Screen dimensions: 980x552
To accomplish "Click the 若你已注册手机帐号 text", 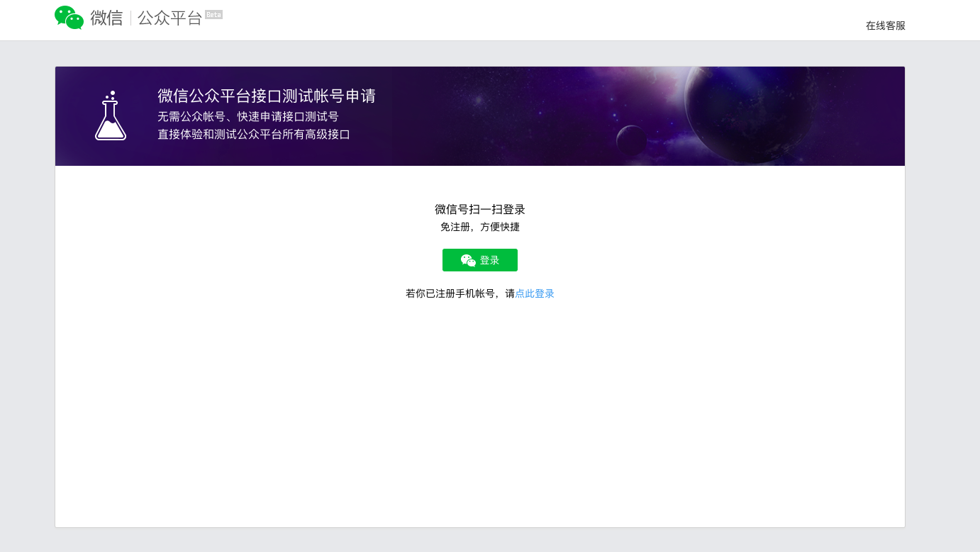I will (450, 293).
